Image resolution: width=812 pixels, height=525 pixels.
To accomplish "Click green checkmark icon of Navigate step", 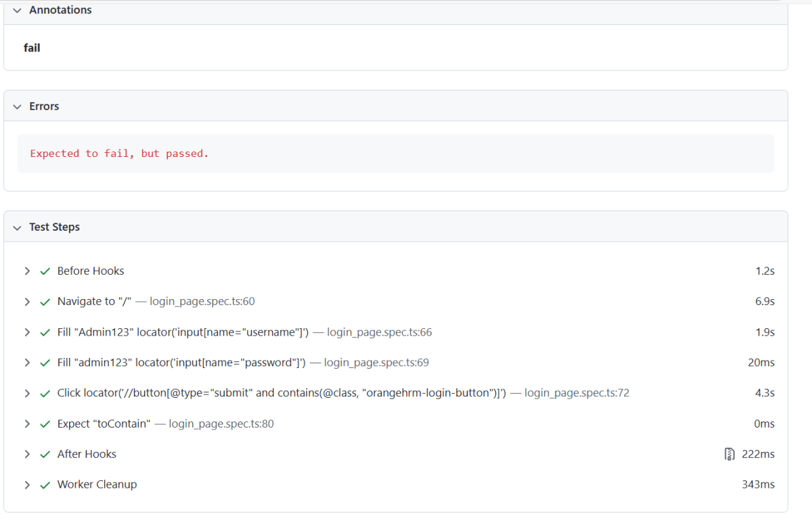I will (x=45, y=301).
